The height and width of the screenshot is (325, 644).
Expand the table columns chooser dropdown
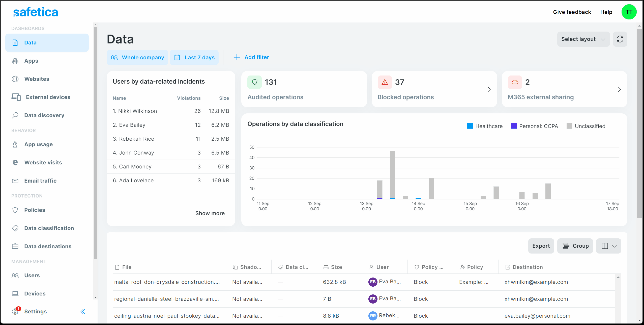click(608, 246)
